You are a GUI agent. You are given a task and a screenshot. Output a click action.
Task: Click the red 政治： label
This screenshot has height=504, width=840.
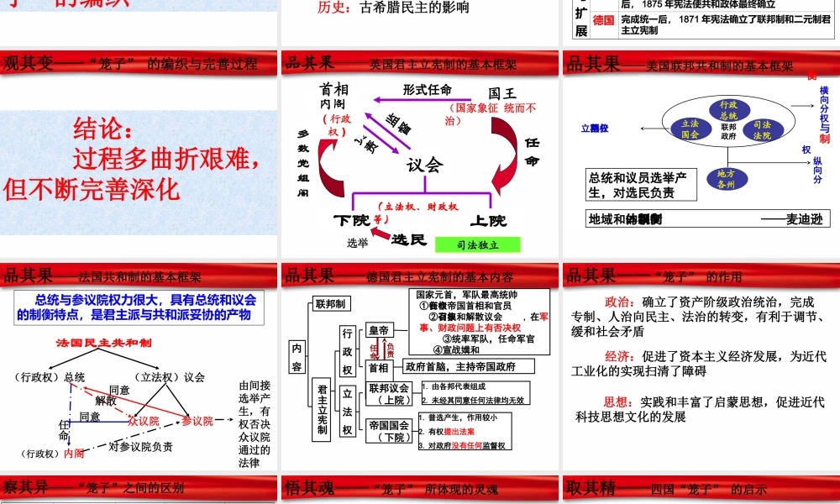pos(621,302)
